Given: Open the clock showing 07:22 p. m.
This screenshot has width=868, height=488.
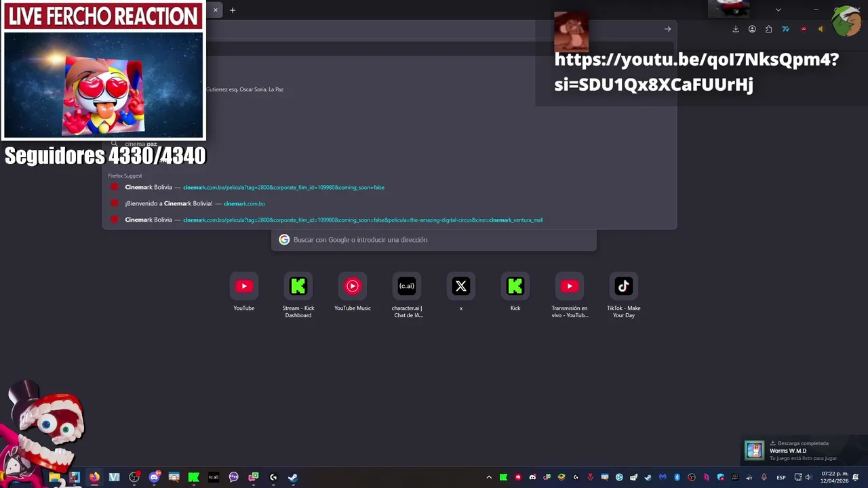Looking at the screenshot, I should (x=835, y=477).
